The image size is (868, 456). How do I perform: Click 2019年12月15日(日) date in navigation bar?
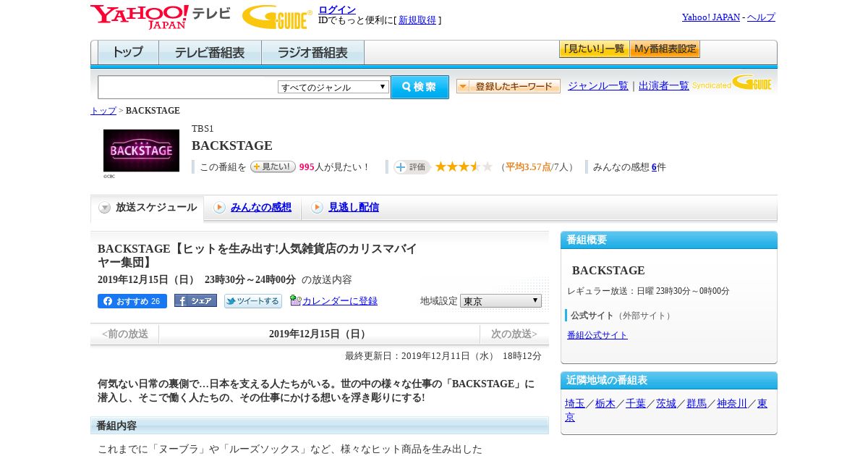(x=319, y=334)
